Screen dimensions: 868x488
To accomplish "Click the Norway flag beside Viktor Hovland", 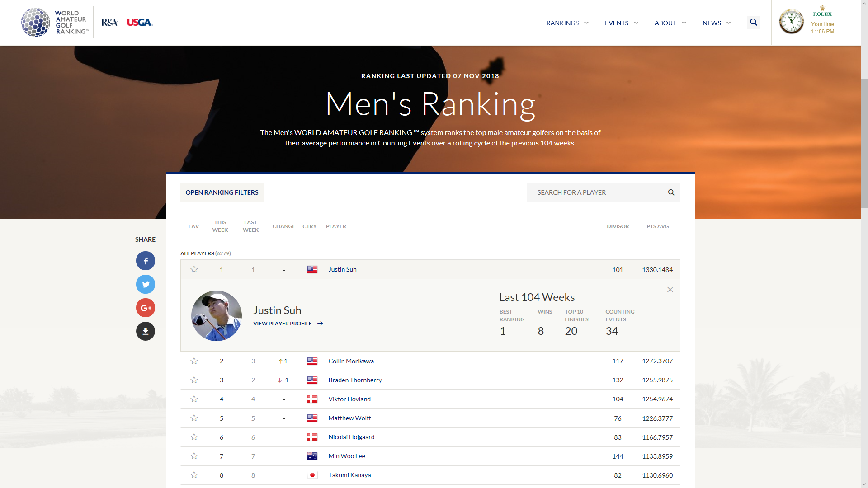I will pyautogui.click(x=312, y=399).
